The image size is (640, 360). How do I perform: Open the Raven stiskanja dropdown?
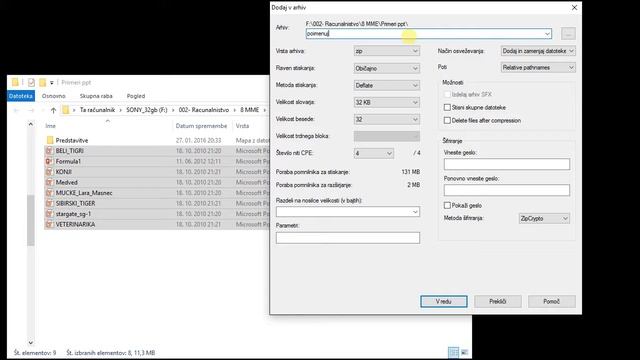(387, 68)
